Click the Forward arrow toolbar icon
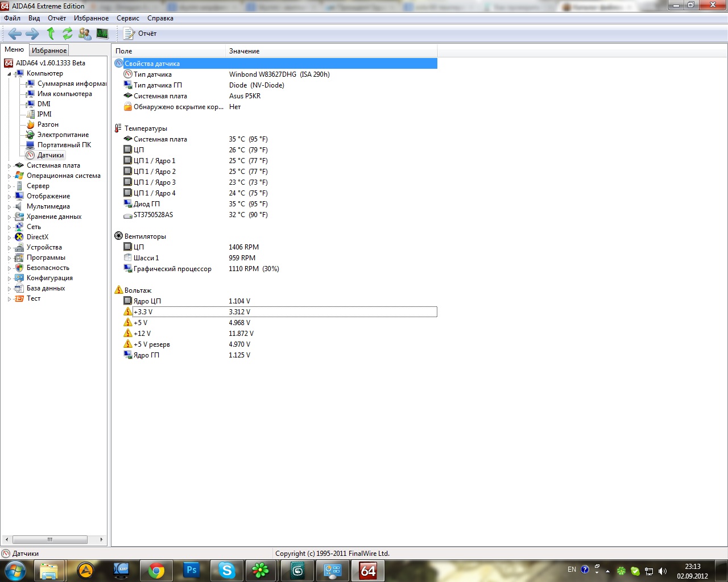This screenshot has height=582, width=728. tap(32, 34)
